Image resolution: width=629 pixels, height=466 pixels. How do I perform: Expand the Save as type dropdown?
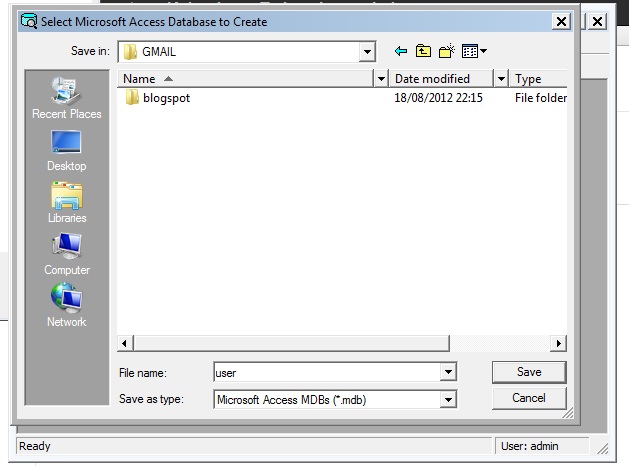tap(448, 399)
